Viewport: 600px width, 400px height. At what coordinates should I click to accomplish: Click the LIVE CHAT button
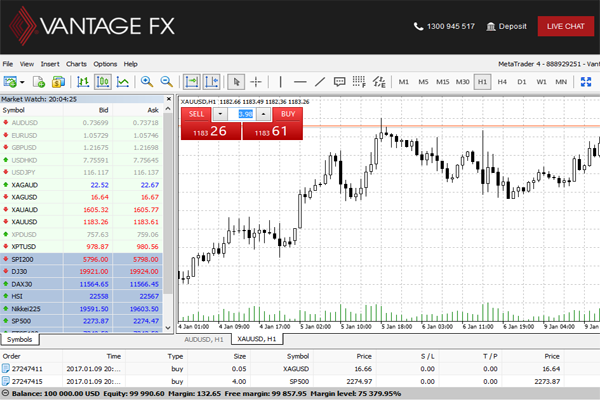pyautogui.click(x=566, y=26)
